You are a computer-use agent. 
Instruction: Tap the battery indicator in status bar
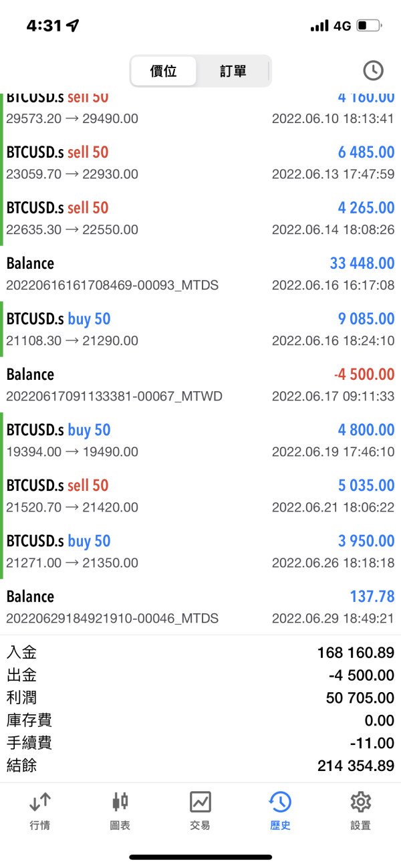[368, 26]
